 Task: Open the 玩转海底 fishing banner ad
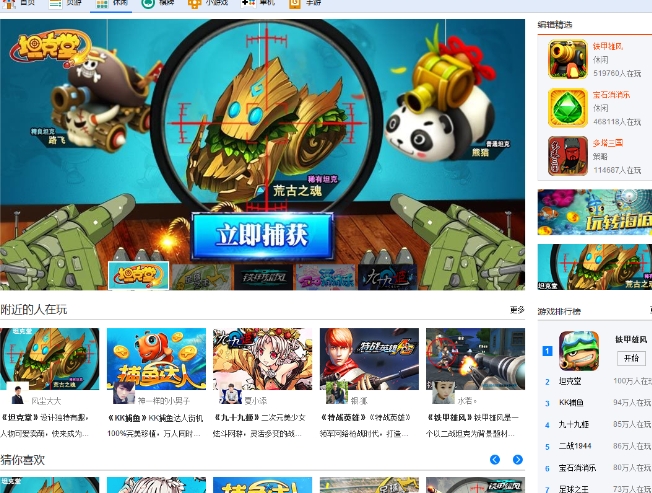[594, 211]
